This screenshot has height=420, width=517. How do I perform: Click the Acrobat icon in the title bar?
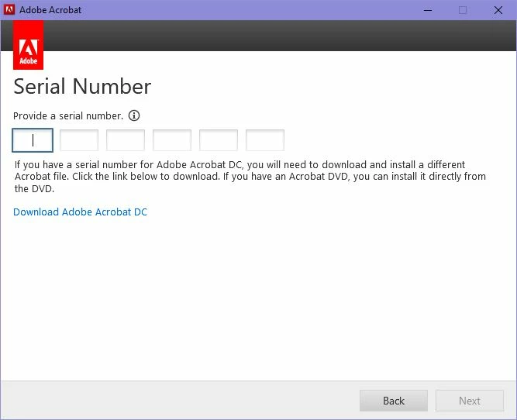coord(9,9)
